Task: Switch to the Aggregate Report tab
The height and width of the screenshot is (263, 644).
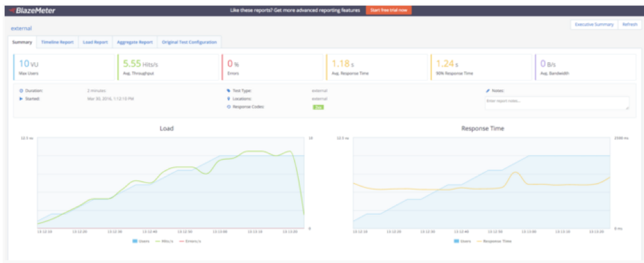Action: pyautogui.click(x=135, y=42)
